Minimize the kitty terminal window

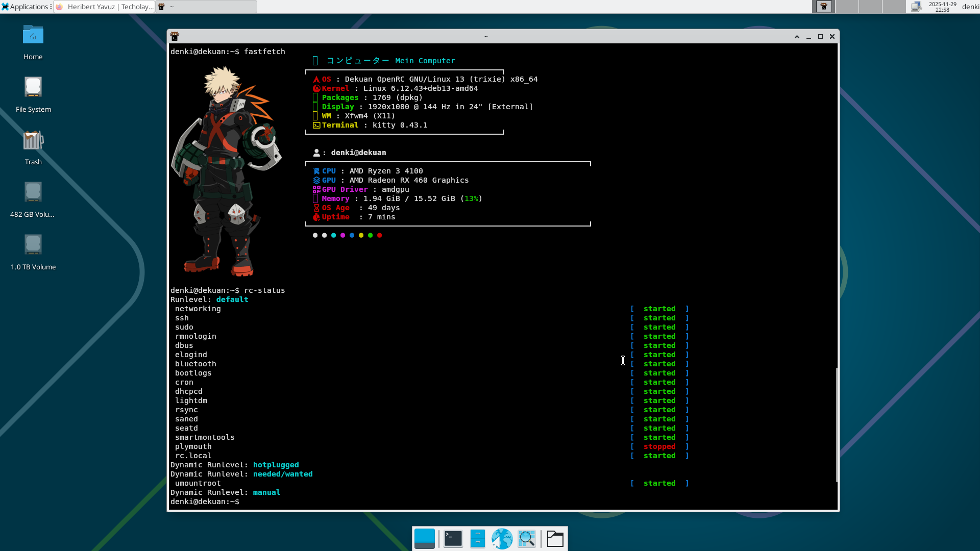[x=808, y=37]
